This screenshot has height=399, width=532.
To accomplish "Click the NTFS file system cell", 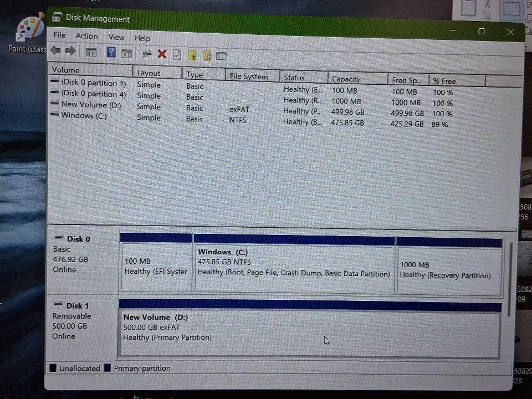I will point(238,120).
